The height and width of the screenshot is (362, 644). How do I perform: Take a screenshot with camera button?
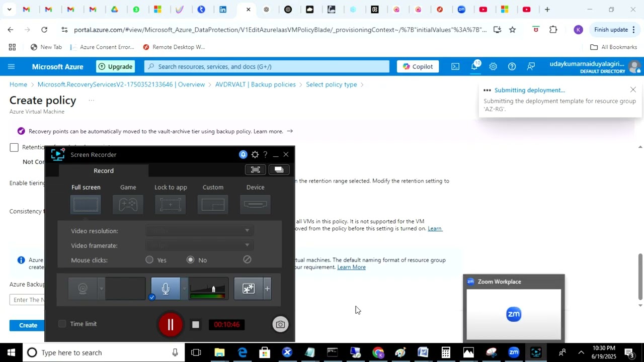(280, 324)
